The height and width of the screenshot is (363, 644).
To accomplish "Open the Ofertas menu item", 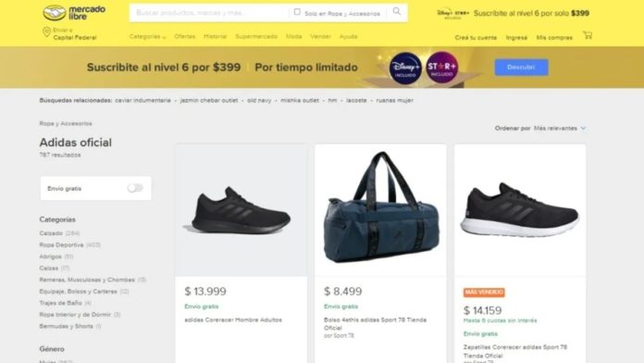I will (185, 37).
